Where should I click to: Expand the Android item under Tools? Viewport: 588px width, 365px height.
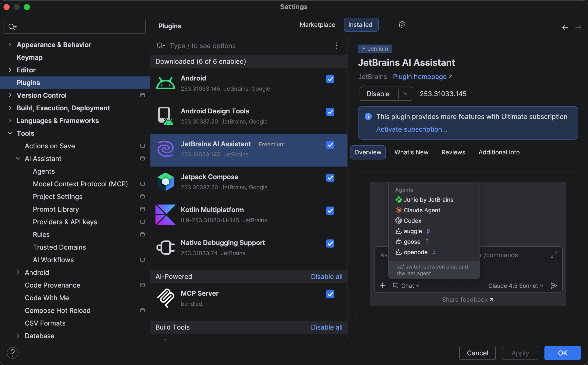(18, 272)
